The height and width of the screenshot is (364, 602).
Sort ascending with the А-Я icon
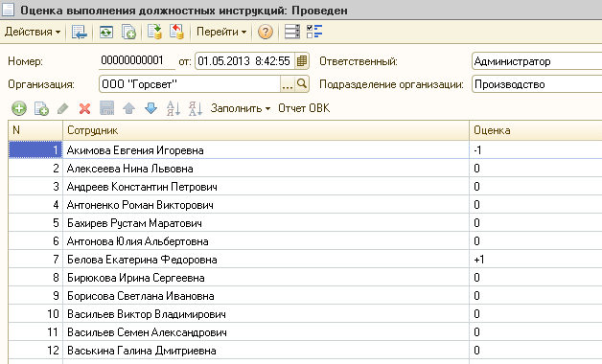[x=174, y=108]
